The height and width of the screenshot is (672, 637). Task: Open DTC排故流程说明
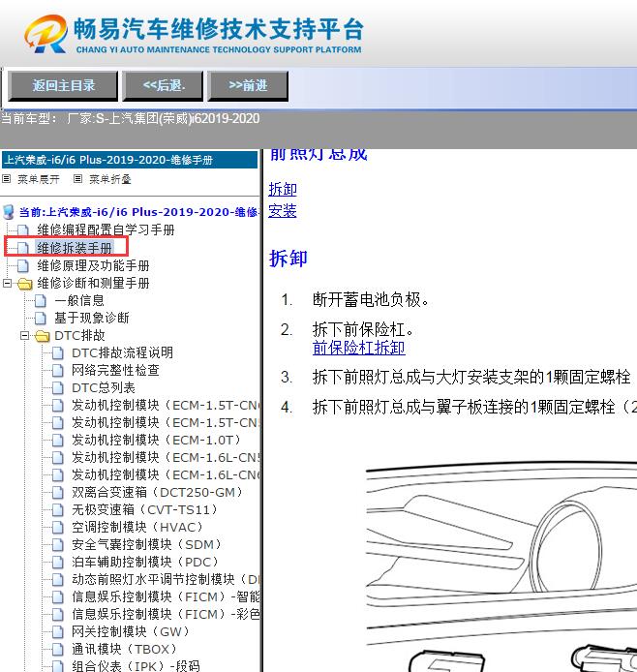click(123, 353)
